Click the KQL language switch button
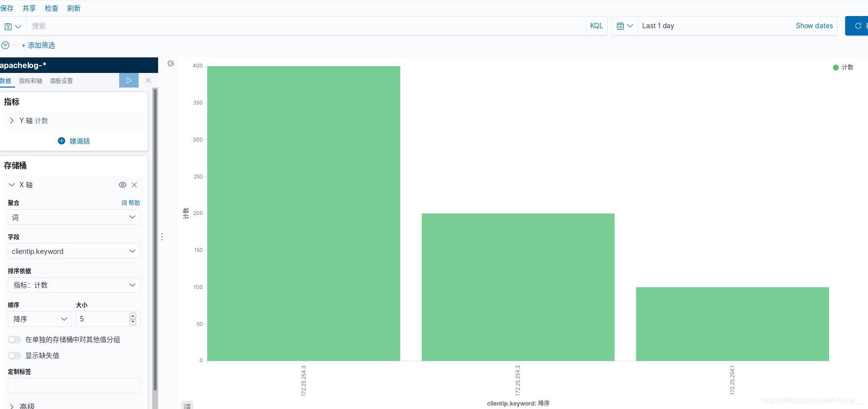 click(597, 26)
